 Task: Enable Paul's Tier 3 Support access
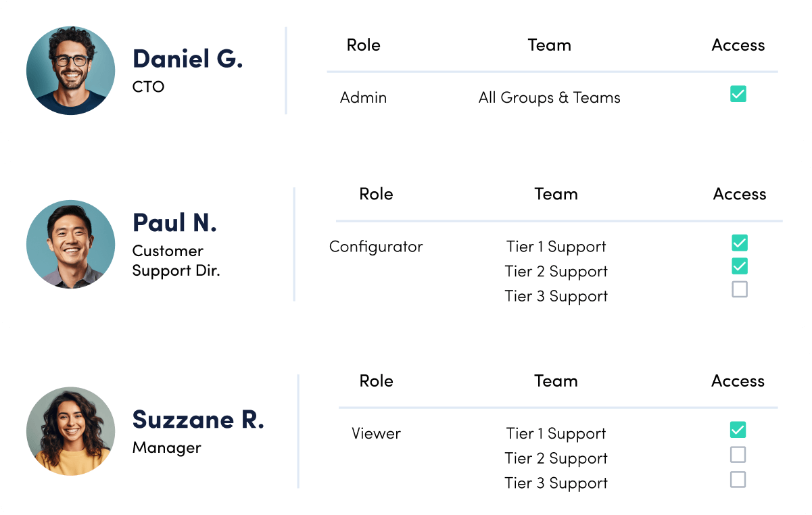pos(740,289)
